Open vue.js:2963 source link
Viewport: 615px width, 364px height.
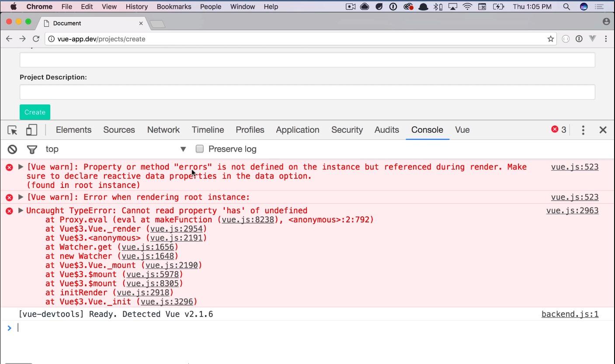(573, 211)
